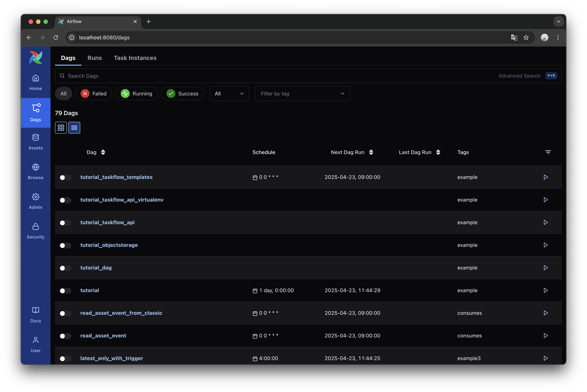
Task: Open the read_asset_event dag link
Action: pos(103,336)
